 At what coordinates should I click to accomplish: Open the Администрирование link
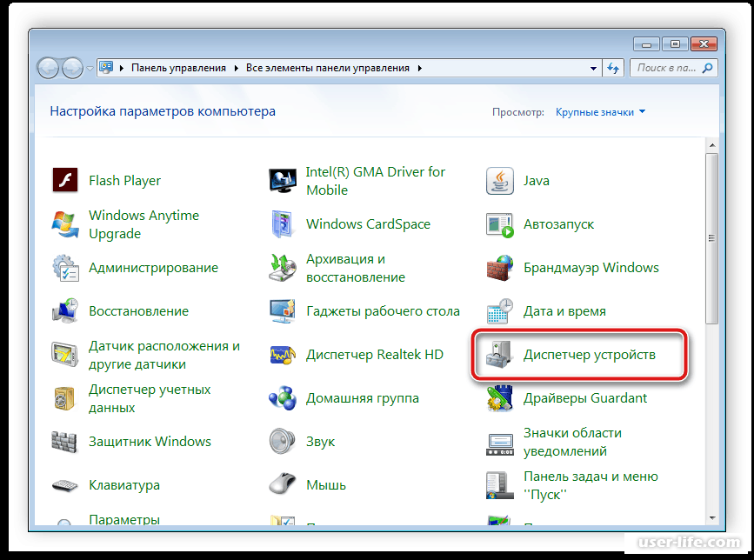click(x=153, y=268)
